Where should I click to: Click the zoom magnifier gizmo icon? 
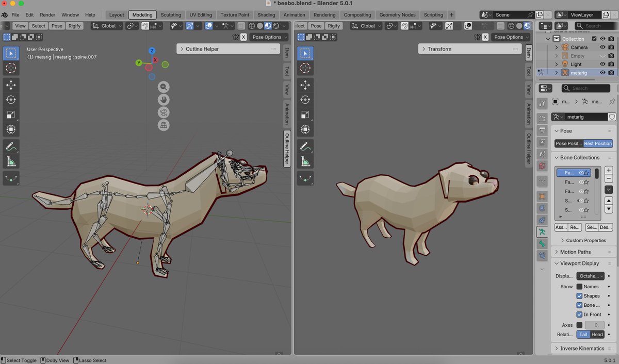tap(164, 87)
